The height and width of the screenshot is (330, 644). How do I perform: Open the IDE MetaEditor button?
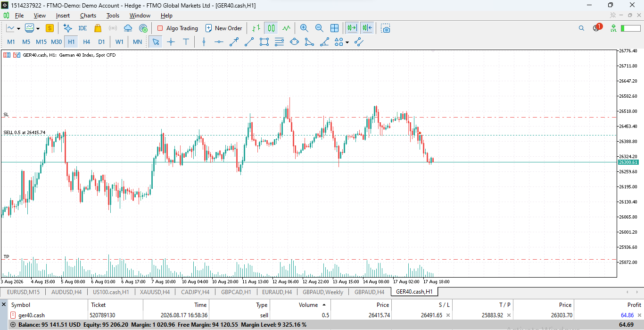[x=83, y=28]
